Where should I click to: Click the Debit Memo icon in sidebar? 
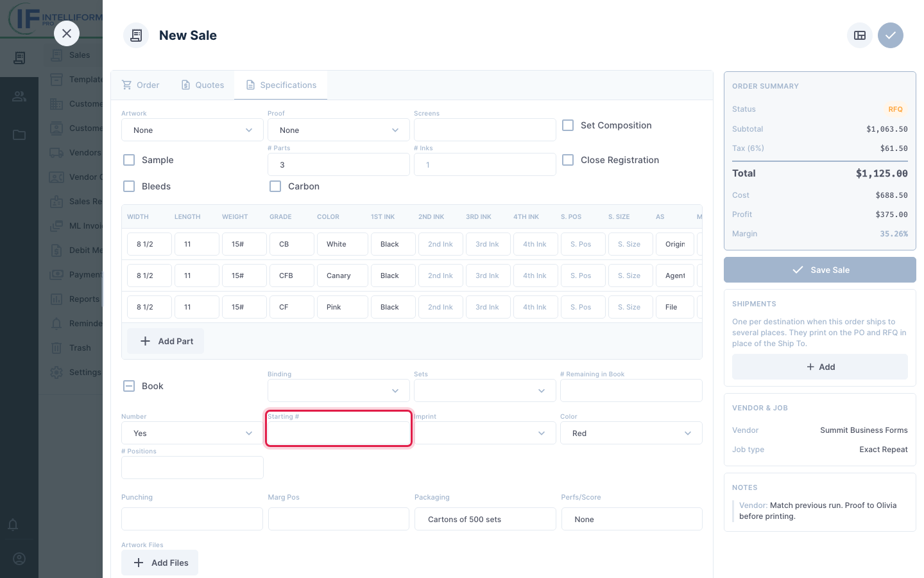coord(56,250)
